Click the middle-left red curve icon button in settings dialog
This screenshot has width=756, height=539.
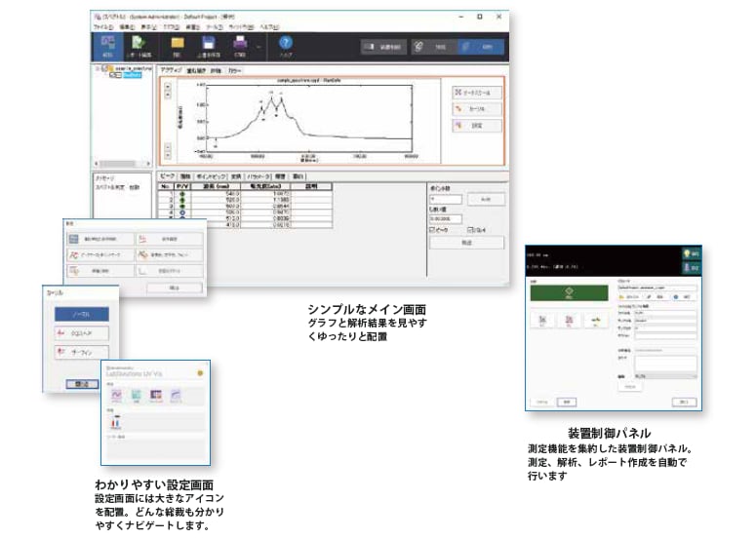[100, 254]
